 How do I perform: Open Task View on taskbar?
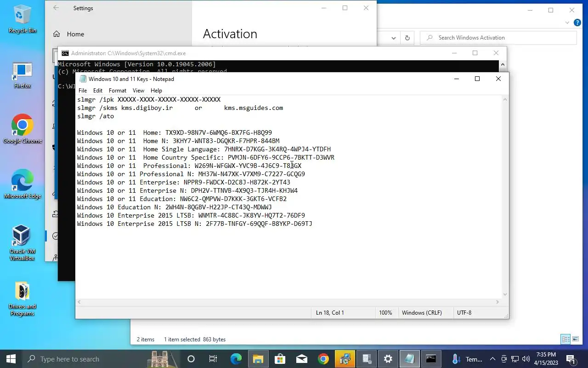(213, 359)
